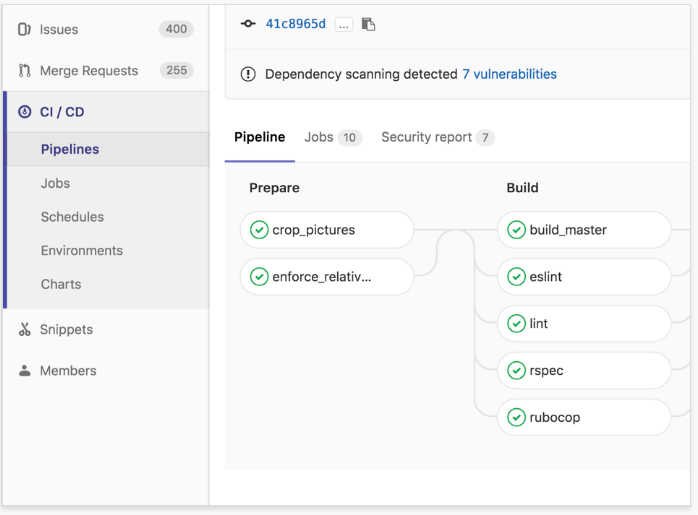Open the eslint job in Build stage

click(x=584, y=277)
